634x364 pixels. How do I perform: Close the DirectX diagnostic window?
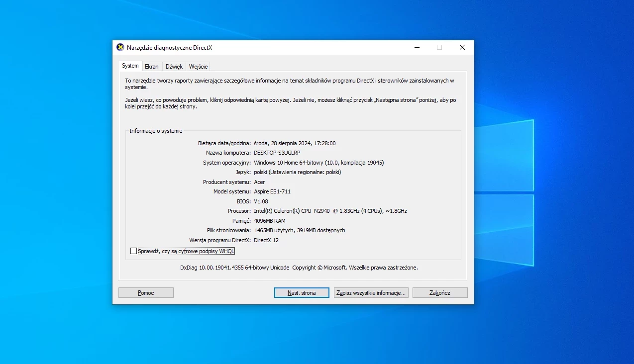(462, 47)
